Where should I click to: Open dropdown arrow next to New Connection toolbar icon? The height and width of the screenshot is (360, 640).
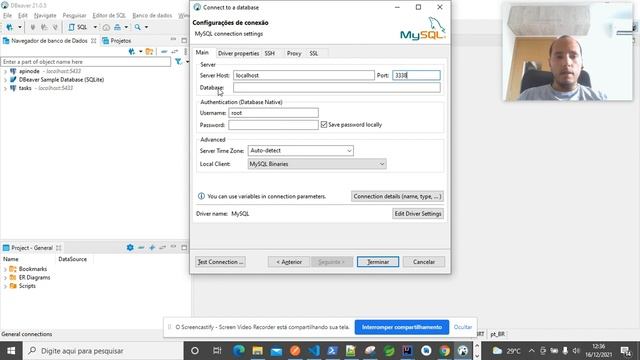20,27
